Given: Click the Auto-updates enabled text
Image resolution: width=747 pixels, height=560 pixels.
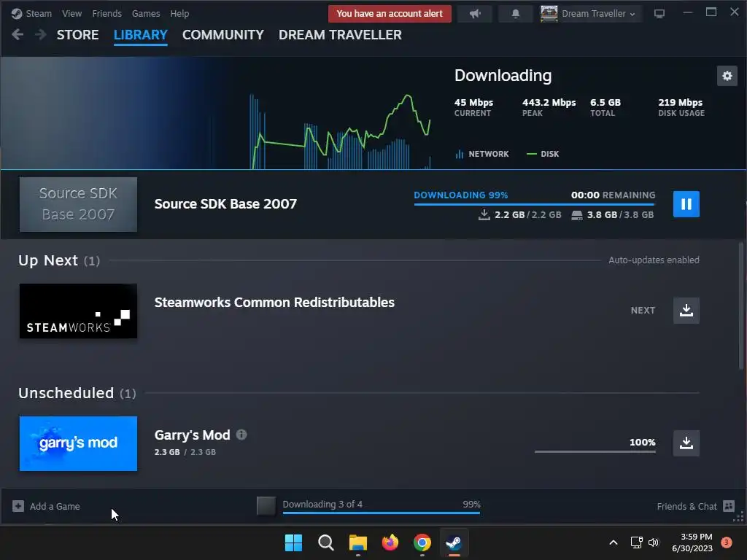Looking at the screenshot, I should (x=654, y=260).
